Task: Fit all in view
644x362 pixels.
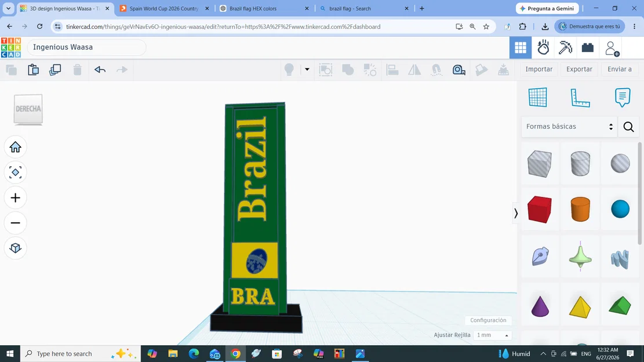Action: pyautogui.click(x=15, y=173)
